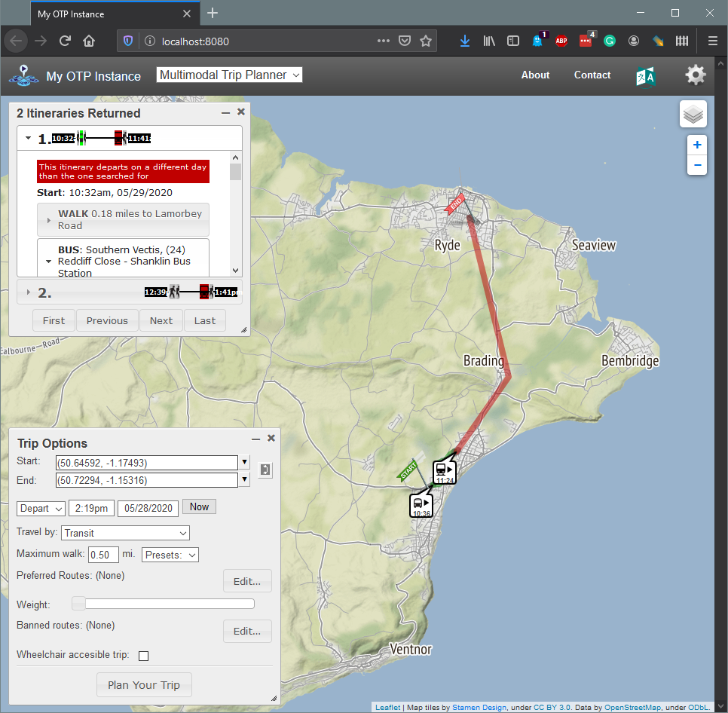Select the About menu item
Viewport: 728px width, 713px height.
pos(535,75)
